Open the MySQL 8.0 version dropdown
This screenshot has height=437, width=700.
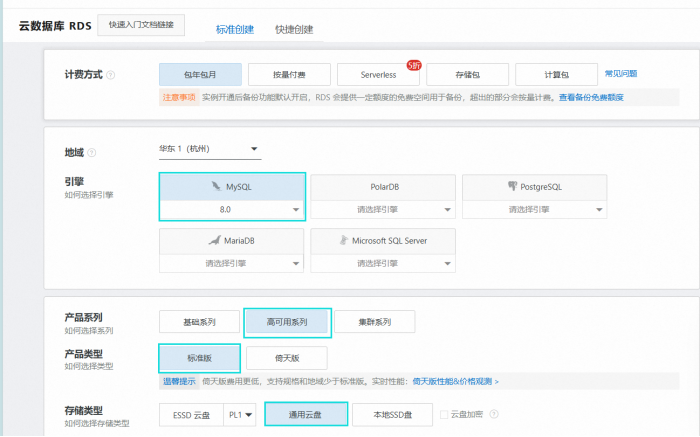point(232,209)
